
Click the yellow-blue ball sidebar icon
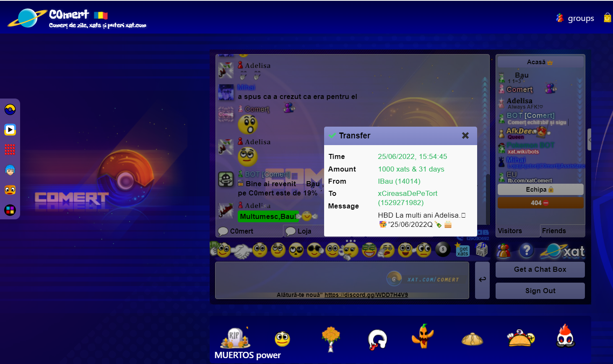pos(10,109)
